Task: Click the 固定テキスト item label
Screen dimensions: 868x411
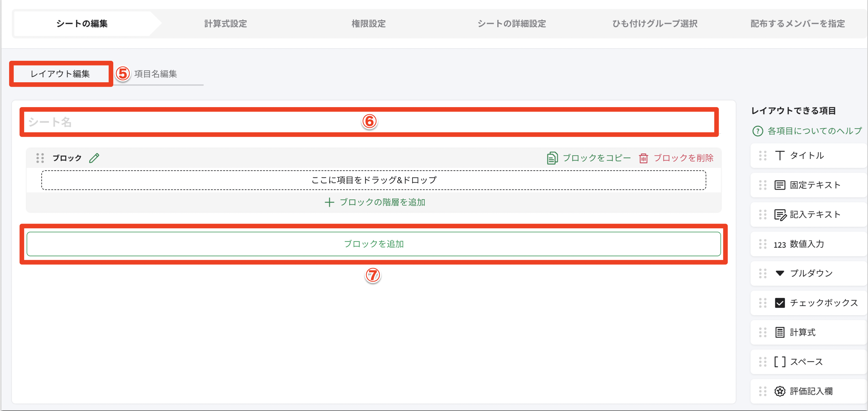Action: pos(815,185)
